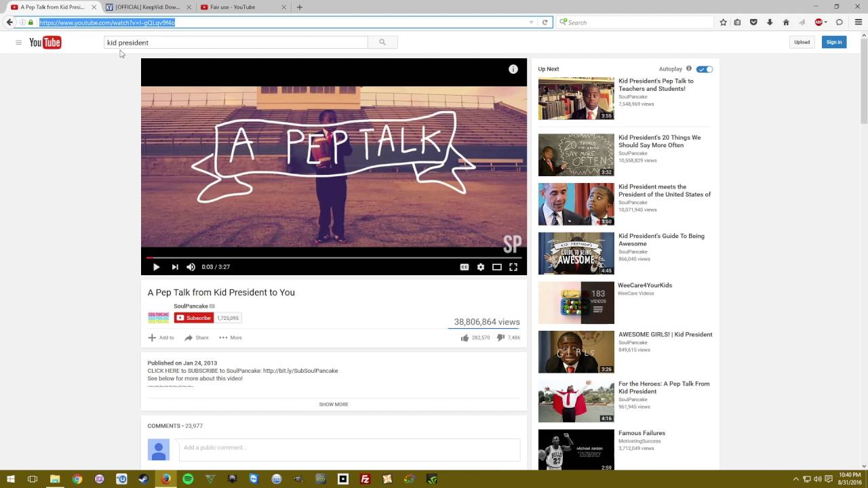
Task: Go to YouTube home via the logo
Action: pyautogui.click(x=45, y=43)
